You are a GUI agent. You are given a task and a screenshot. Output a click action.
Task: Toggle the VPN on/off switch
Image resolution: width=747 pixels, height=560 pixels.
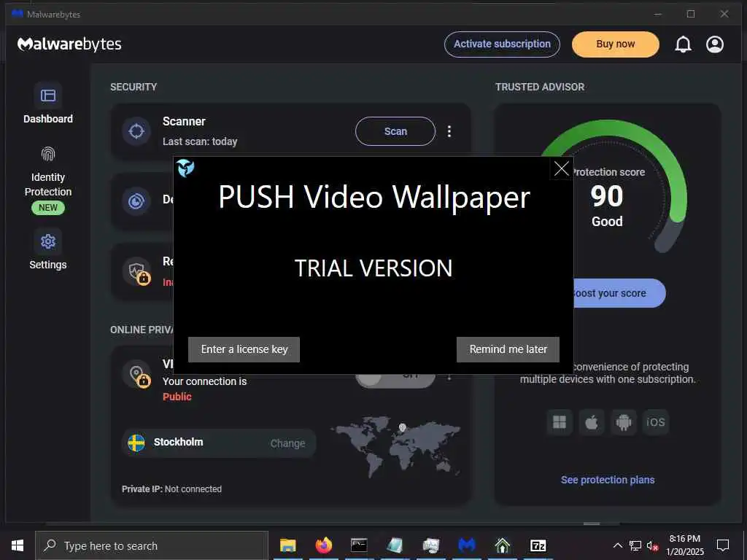(x=395, y=381)
